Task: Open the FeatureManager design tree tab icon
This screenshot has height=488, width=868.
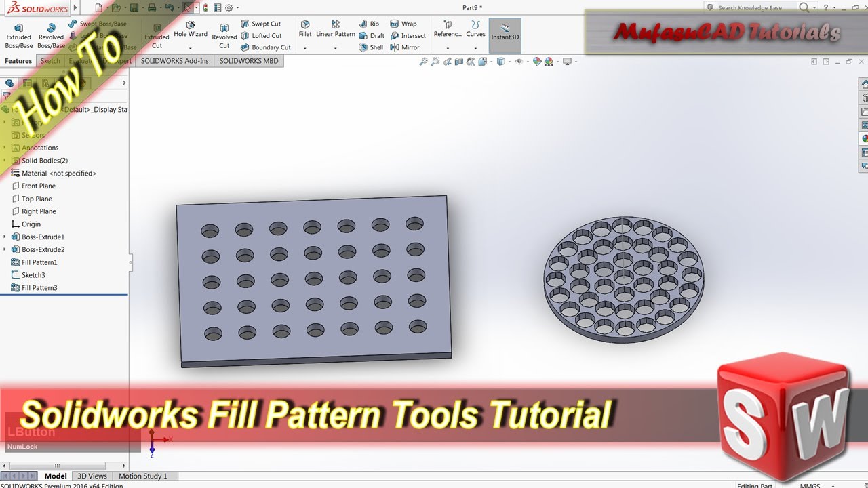Action: pos(9,83)
